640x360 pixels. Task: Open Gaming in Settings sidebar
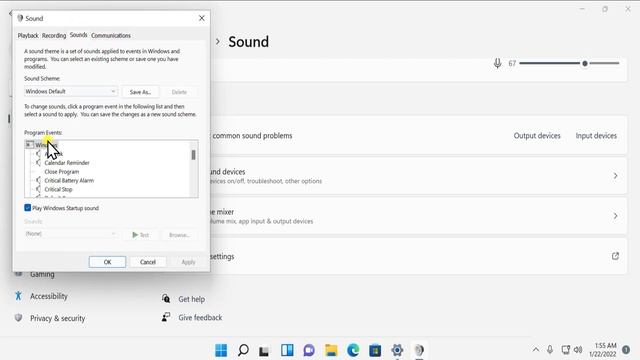tap(42, 274)
